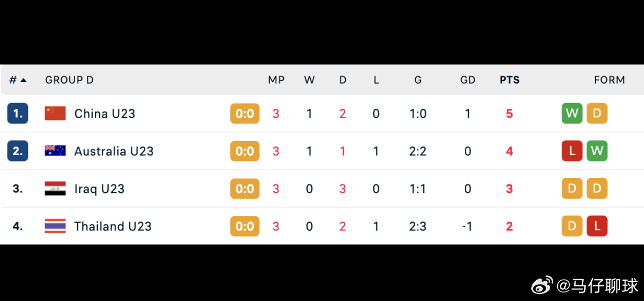The image size is (644, 301).
Task: Click the China flag icon
Action: point(55,113)
